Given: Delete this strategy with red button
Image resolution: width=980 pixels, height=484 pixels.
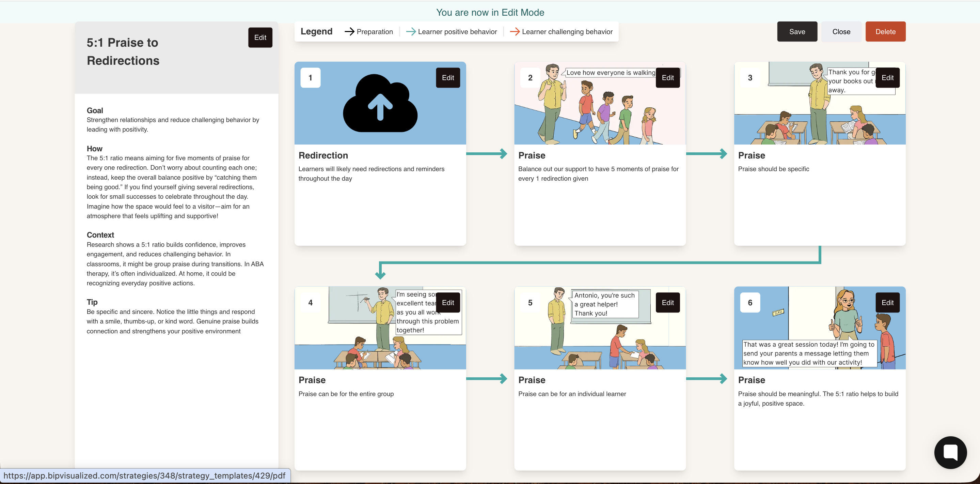Looking at the screenshot, I should (x=885, y=32).
